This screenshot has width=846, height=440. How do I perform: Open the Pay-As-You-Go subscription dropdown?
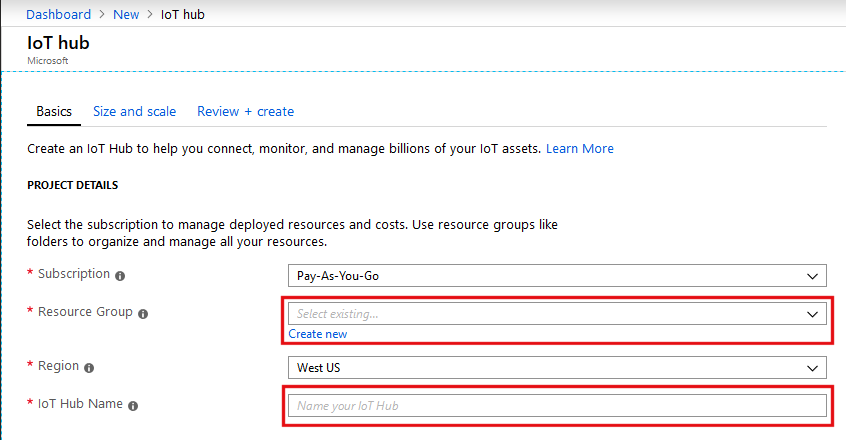(x=557, y=276)
